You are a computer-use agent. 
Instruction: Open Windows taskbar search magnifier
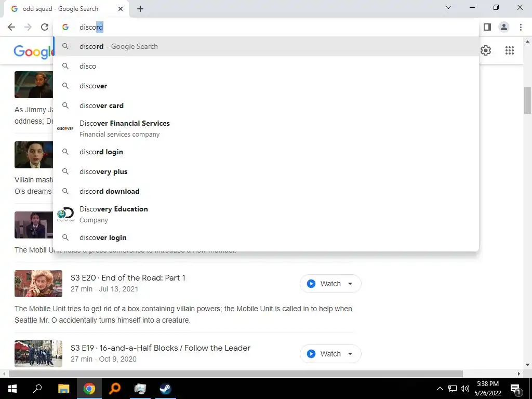click(x=37, y=389)
